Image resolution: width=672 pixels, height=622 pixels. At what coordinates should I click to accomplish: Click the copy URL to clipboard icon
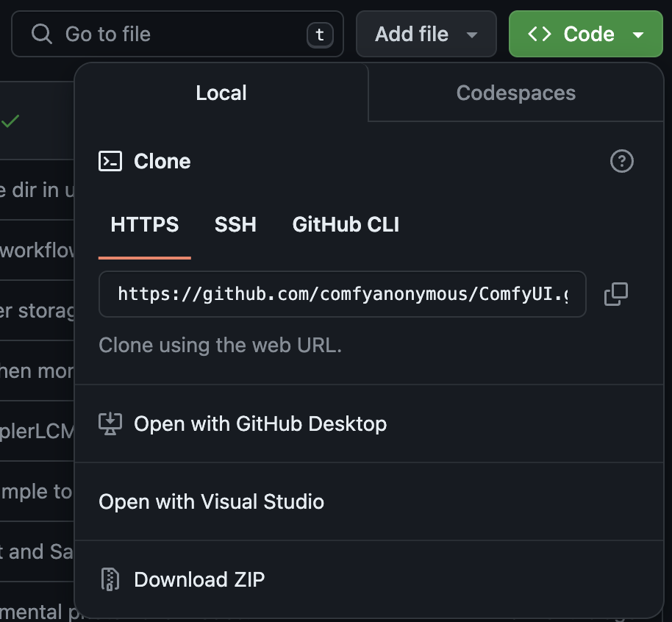pyautogui.click(x=615, y=294)
